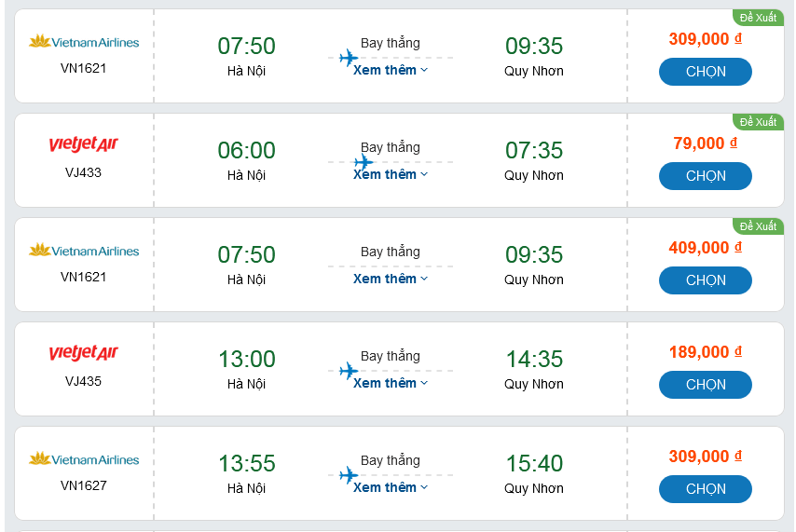The width and height of the screenshot is (796, 532).
Task: Click the Vietjet Air logo for flight VJ435
Action: (x=84, y=354)
